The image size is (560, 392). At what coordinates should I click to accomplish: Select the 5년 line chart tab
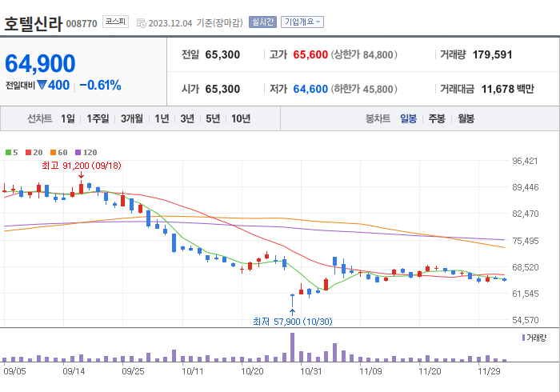click(x=213, y=118)
